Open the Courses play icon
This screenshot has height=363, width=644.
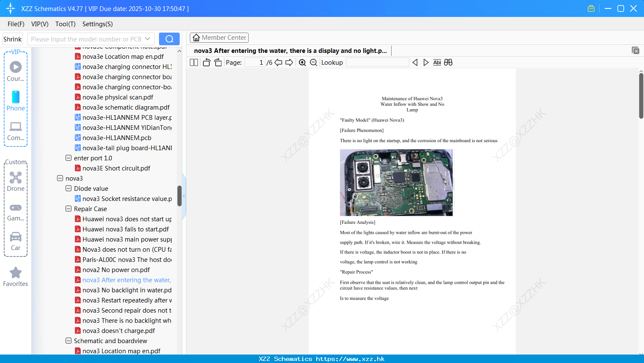(16, 67)
